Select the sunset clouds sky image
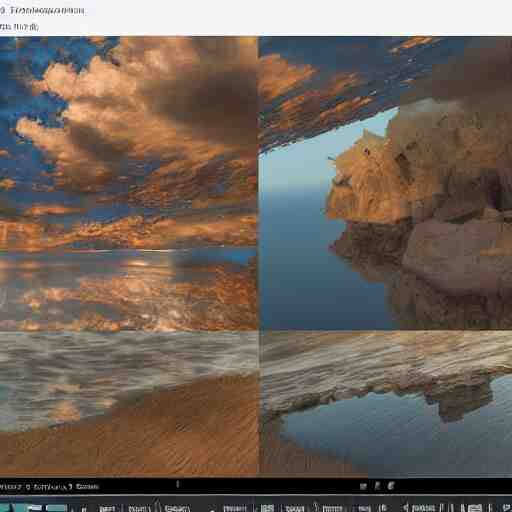 point(129,183)
